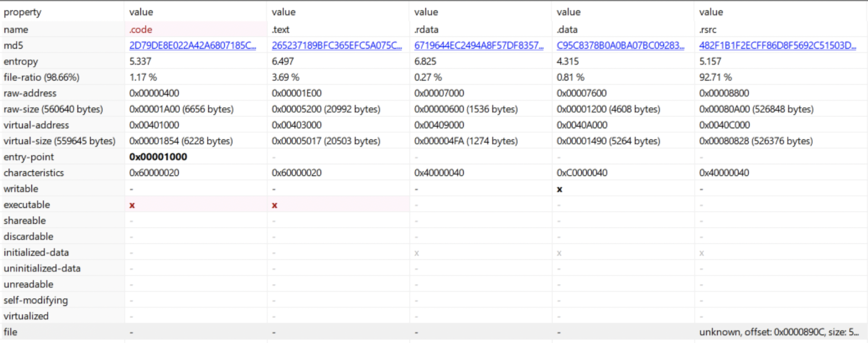Open the .rsrc section md5 hash link

[x=778, y=45]
